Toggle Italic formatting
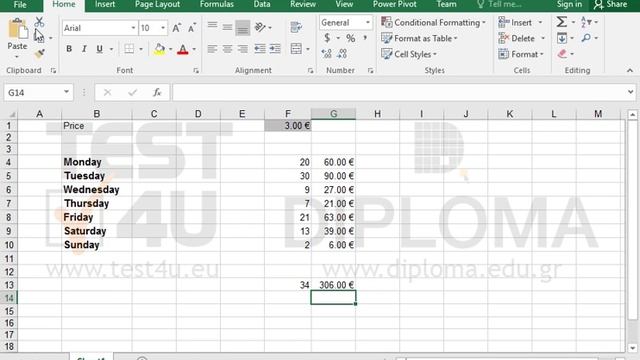The image size is (640, 360). click(x=84, y=49)
